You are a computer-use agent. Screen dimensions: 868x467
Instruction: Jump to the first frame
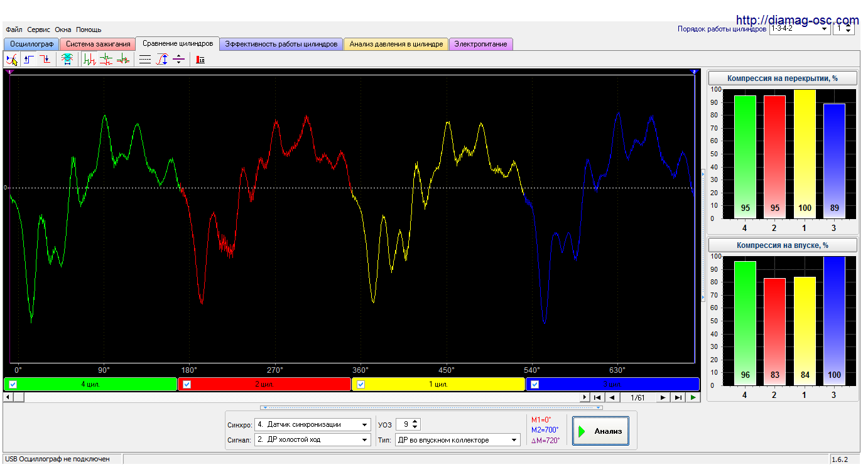tap(597, 397)
